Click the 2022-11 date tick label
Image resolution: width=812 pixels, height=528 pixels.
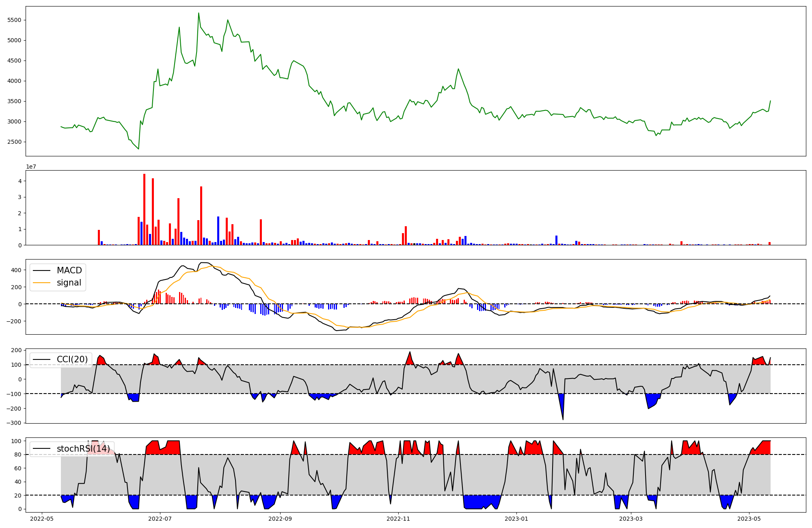[398, 519]
